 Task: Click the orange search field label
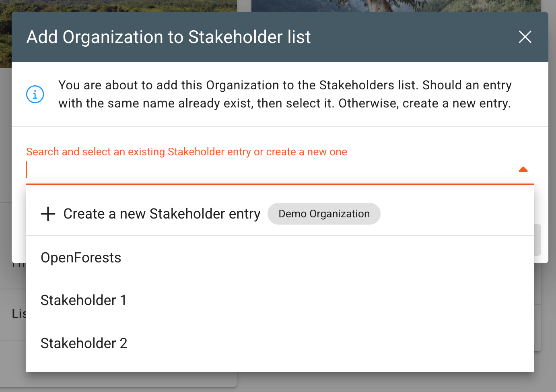187,152
